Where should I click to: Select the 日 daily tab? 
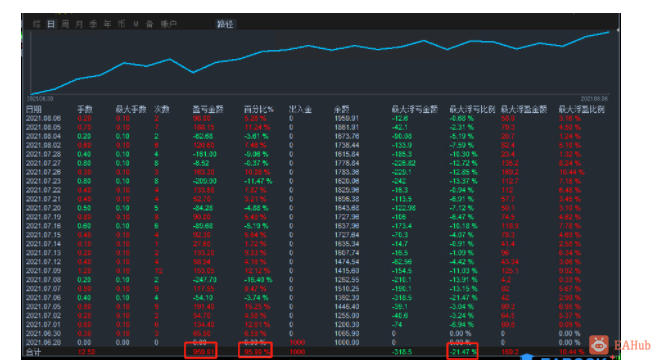point(51,24)
